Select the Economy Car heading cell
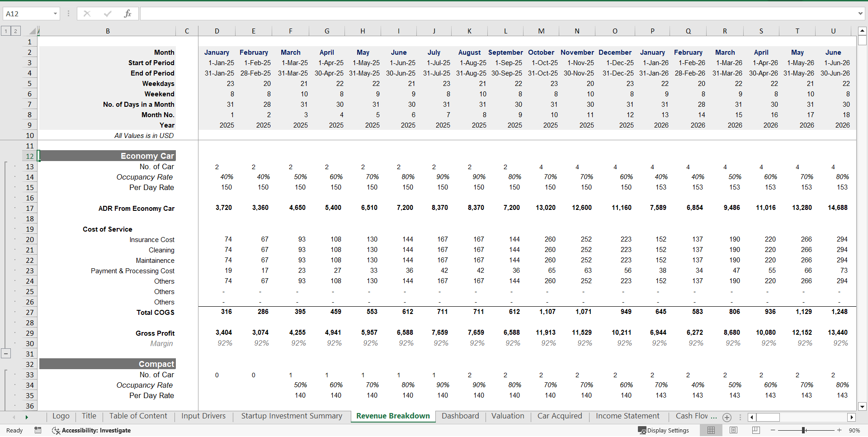This screenshot has height=437, width=868. pos(108,156)
